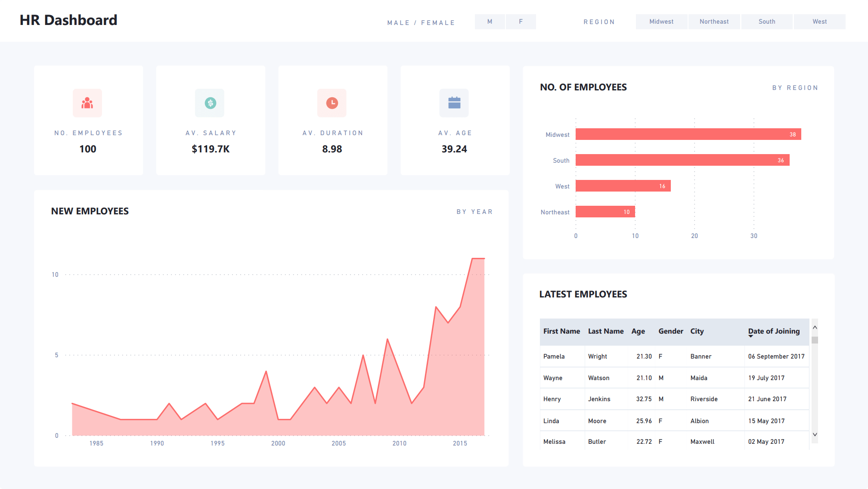
Task: Sort table by Last Name column
Action: [x=606, y=331]
